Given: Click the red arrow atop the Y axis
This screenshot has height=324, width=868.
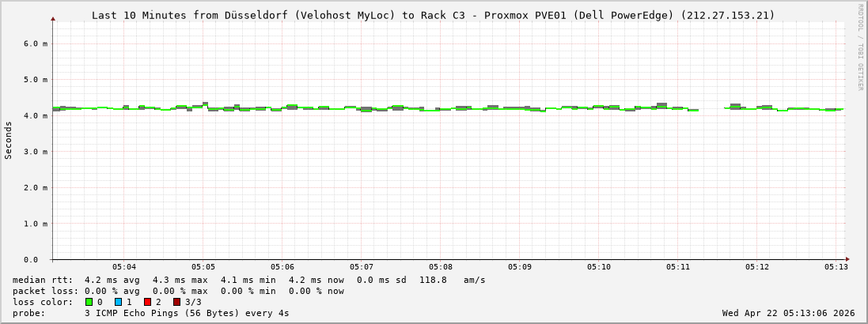Looking at the screenshot, I should pos(53,18).
